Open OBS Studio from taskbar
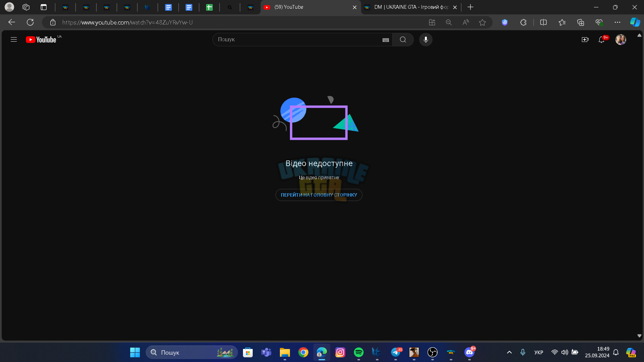The image size is (644, 362). tap(433, 352)
